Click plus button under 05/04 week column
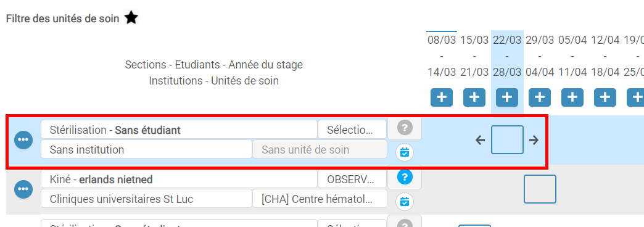This screenshot has width=644, height=227. pyautogui.click(x=572, y=97)
